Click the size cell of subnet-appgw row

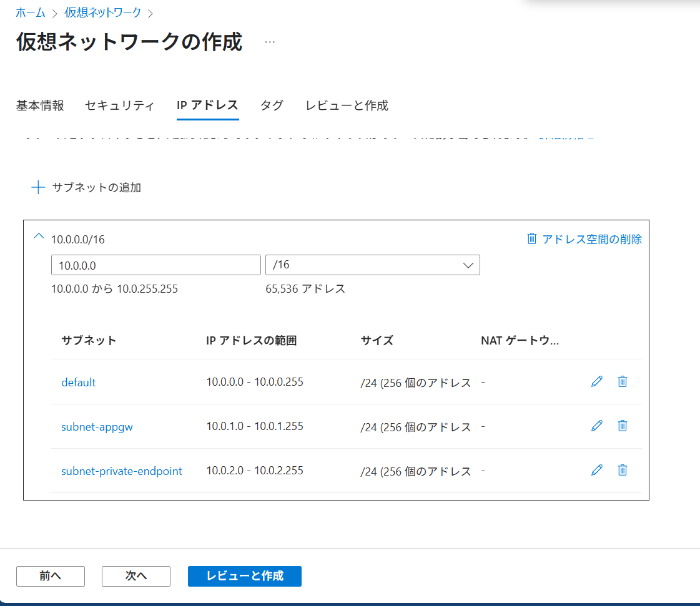pos(416,427)
